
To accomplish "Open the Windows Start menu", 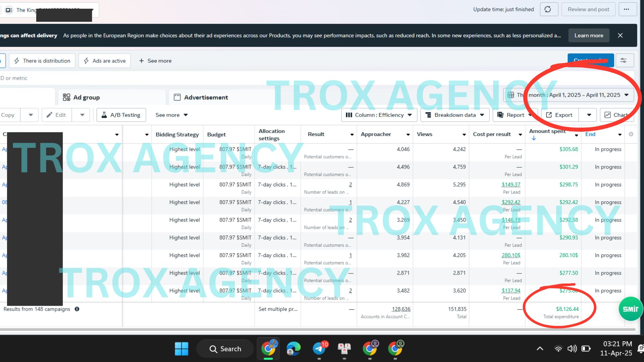I will 181,349.
